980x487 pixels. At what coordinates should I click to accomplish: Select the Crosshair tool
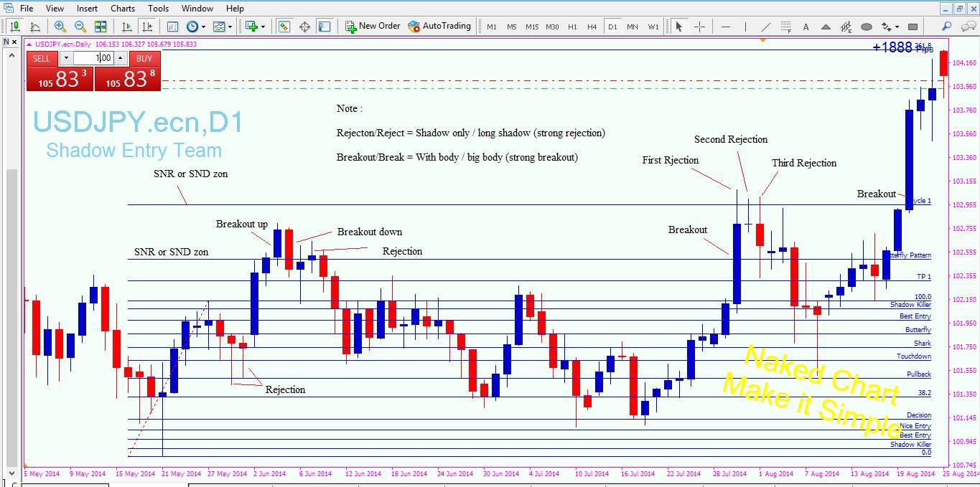pos(699,27)
